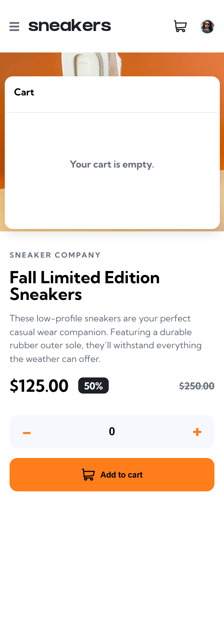Click the divider line under Cart heading
Screen dimensions: 224x644
(112, 112)
